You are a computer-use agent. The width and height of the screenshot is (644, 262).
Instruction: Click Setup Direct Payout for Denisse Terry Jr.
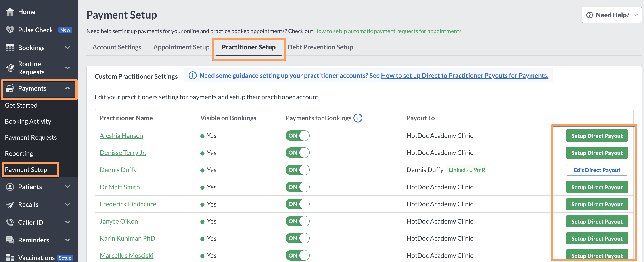click(x=597, y=153)
